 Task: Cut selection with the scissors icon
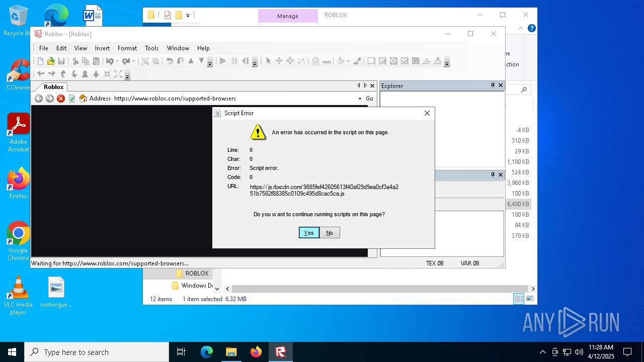[75, 61]
